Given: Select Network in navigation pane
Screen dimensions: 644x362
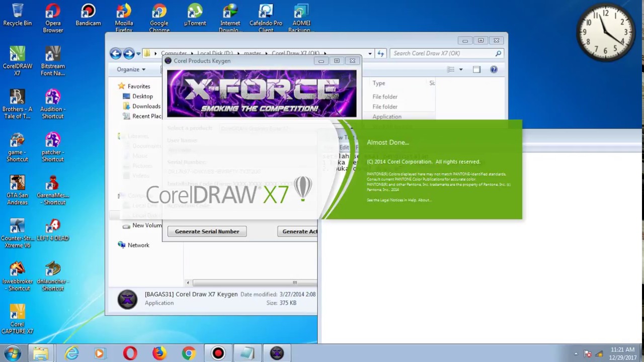Looking at the screenshot, I should [x=138, y=245].
